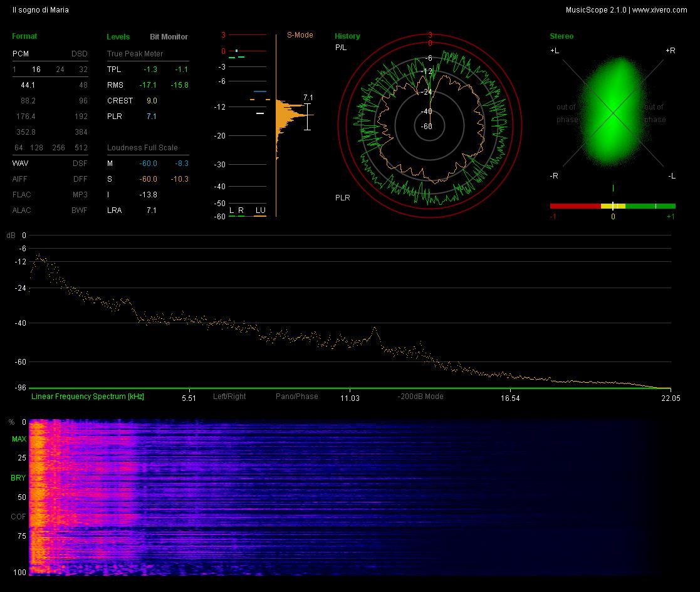Select the FLAC format option
This screenshot has width=700, height=592.
click(x=22, y=194)
